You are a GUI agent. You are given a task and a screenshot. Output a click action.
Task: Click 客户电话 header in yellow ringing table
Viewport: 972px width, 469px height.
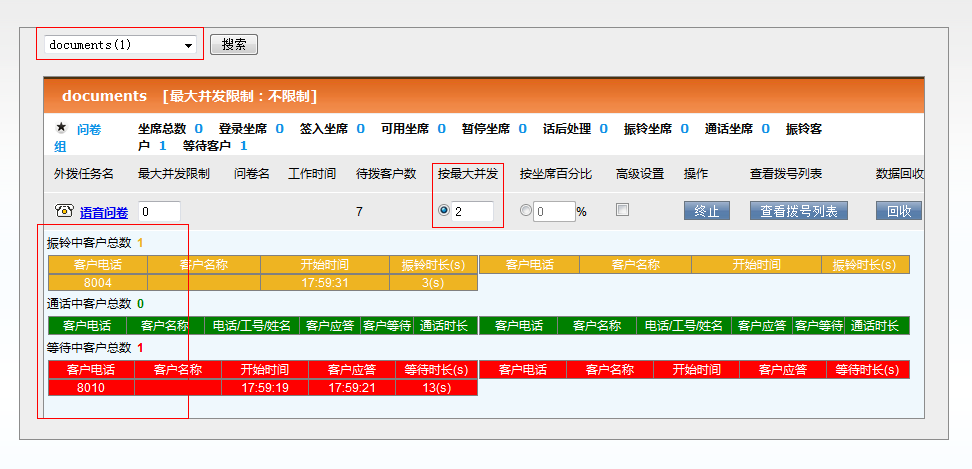pyautogui.click(x=98, y=265)
